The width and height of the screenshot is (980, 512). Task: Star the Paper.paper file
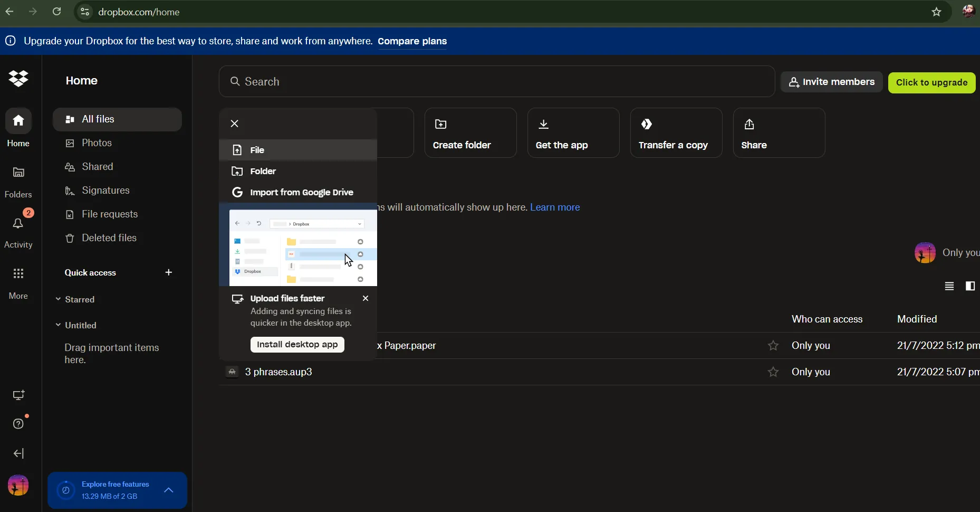[x=773, y=346]
